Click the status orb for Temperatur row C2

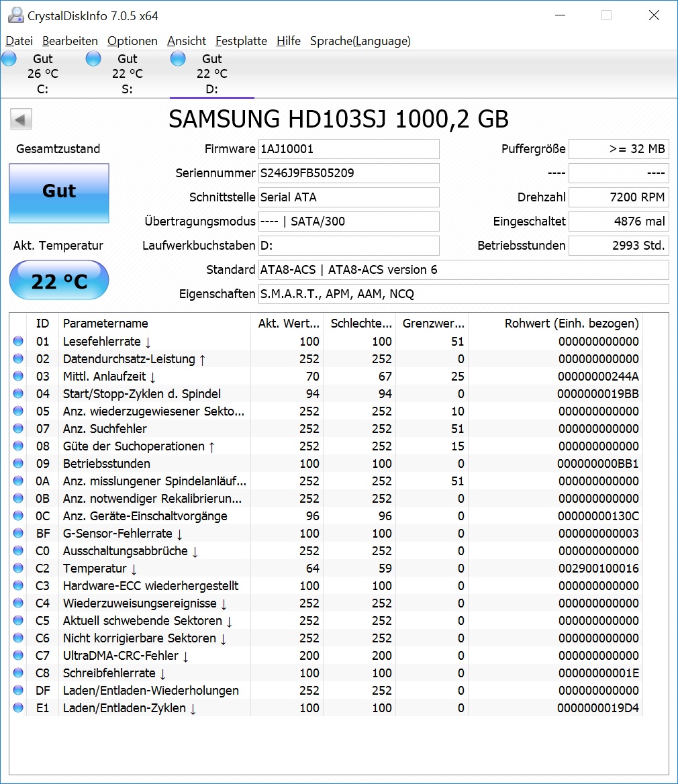pyautogui.click(x=19, y=568)
